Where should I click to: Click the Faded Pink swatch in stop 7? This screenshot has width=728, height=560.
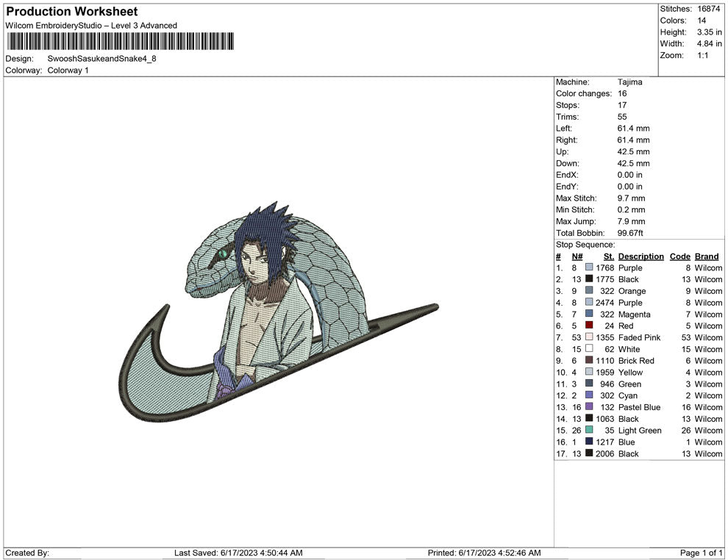[589, 337]
